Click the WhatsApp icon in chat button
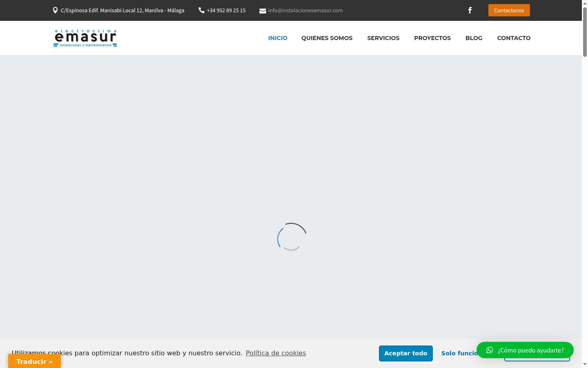The height and width of the screenshot is (368, 588). 490,350
